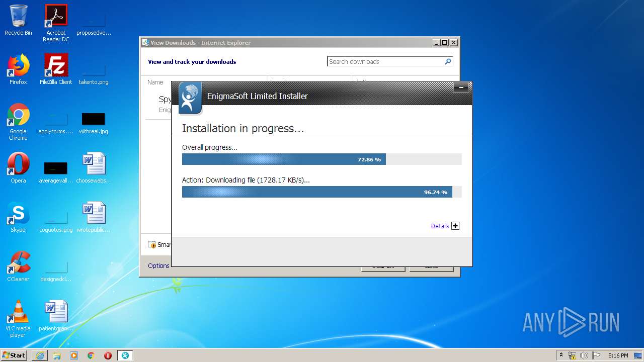
Task: Maximize the View Downloads window
Action: (445, 43)
